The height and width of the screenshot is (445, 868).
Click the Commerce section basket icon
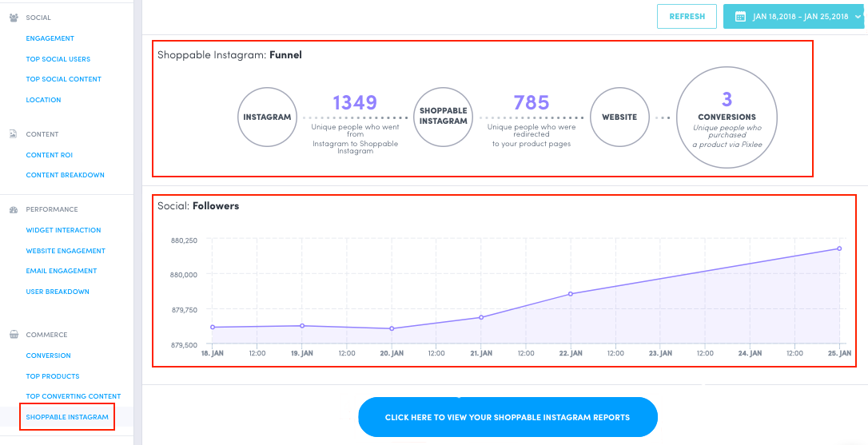(14, 335)
